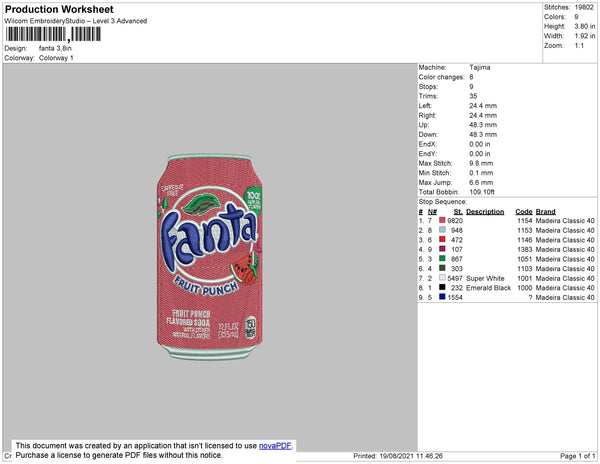600x464 pixels.
Task: Click the Fanta can embroidery preview
Action: tap(210, 257)
